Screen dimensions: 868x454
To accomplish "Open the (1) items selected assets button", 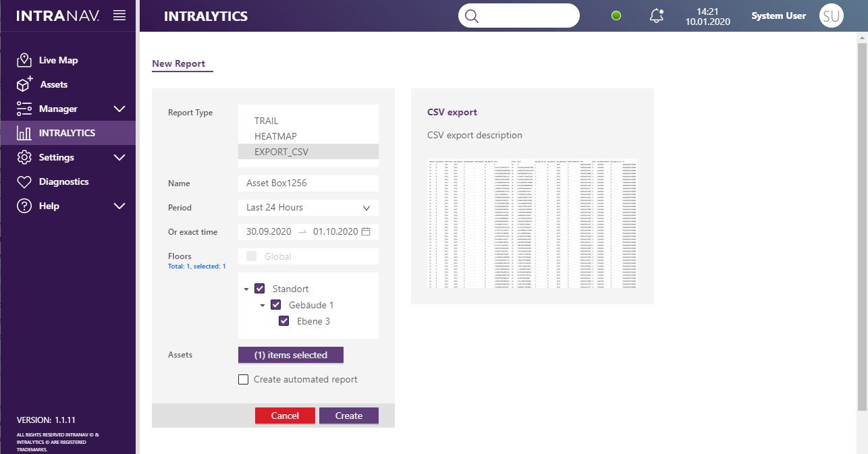I will coord(291,355).
